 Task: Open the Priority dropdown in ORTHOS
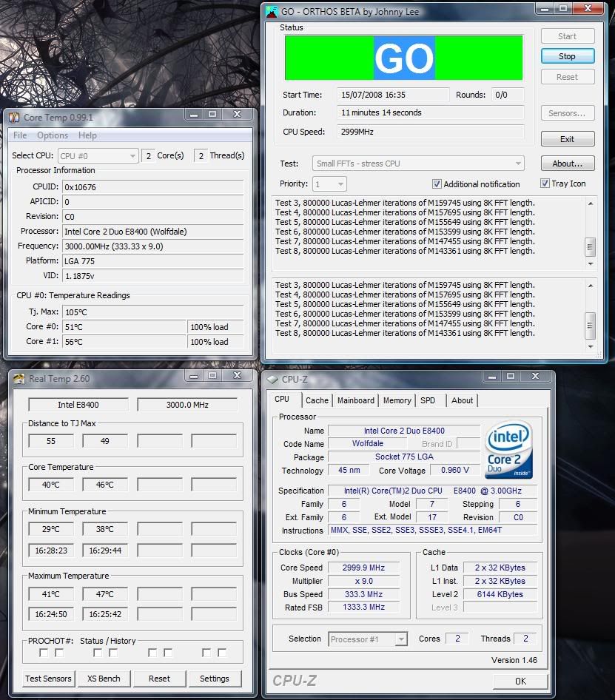tap(329, 184)
